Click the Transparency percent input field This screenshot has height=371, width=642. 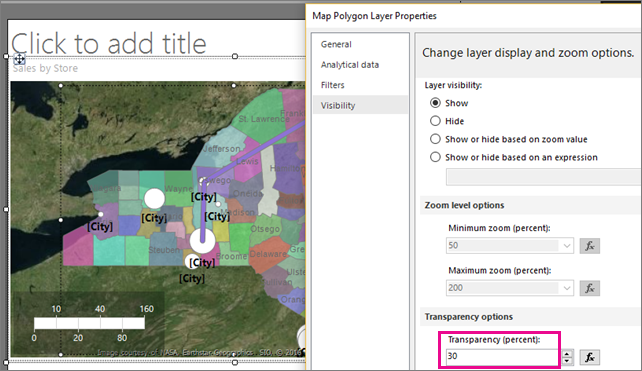click(503, 356)
